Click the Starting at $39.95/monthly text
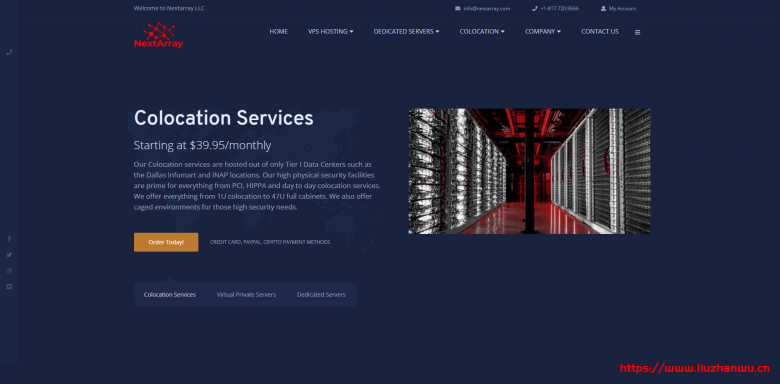Screen dimensions: 780x384 coord(202,145)
